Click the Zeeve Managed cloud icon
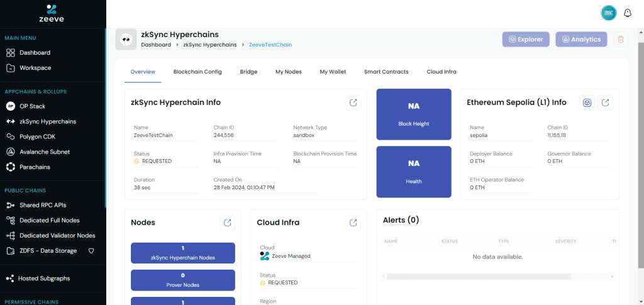Viewport: 644px width, 305px height. pyautogui.click(x=265, y=256)
